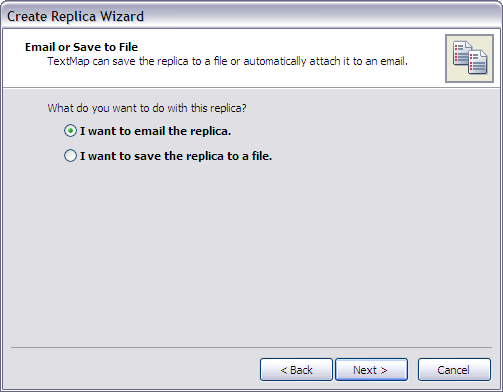The height and width of the screenshot is (392, 503).
Task: Click the 'Email or Save to File' heading
Action: tap(81, 47)
